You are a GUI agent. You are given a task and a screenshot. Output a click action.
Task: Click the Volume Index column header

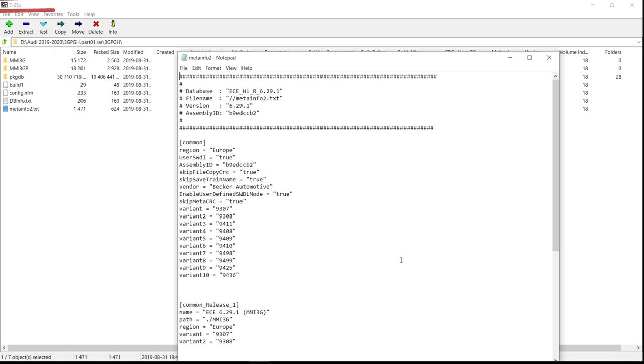coord(574,52)
